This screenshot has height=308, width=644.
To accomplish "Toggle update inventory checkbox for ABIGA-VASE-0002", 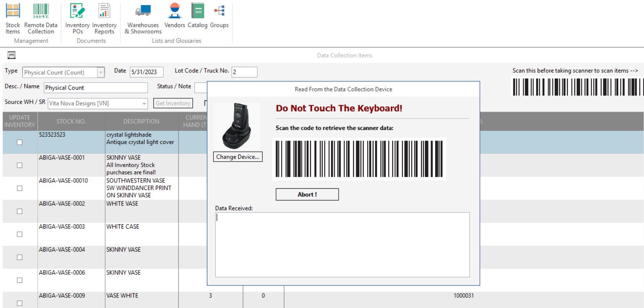I will [x=20, y=211].
